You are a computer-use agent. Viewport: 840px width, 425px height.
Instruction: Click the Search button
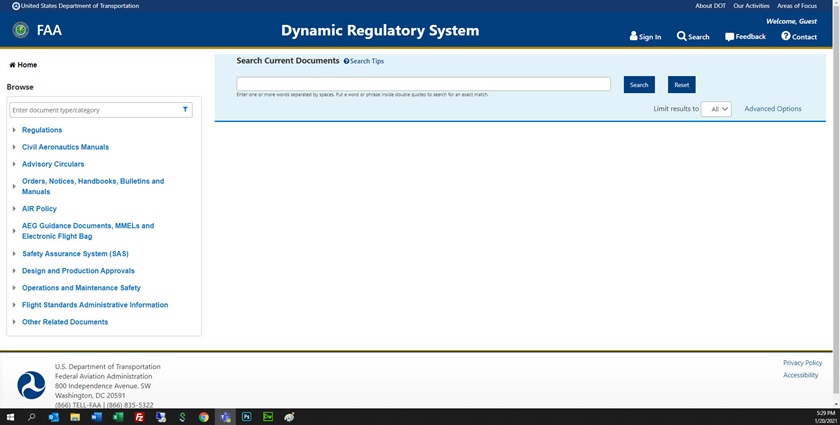(639, 85)
